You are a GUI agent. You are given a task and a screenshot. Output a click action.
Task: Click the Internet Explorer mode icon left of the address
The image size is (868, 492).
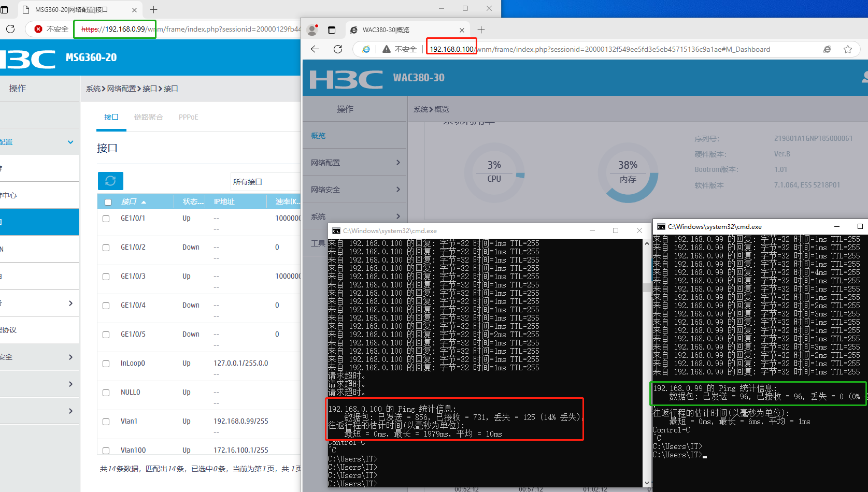366,49
